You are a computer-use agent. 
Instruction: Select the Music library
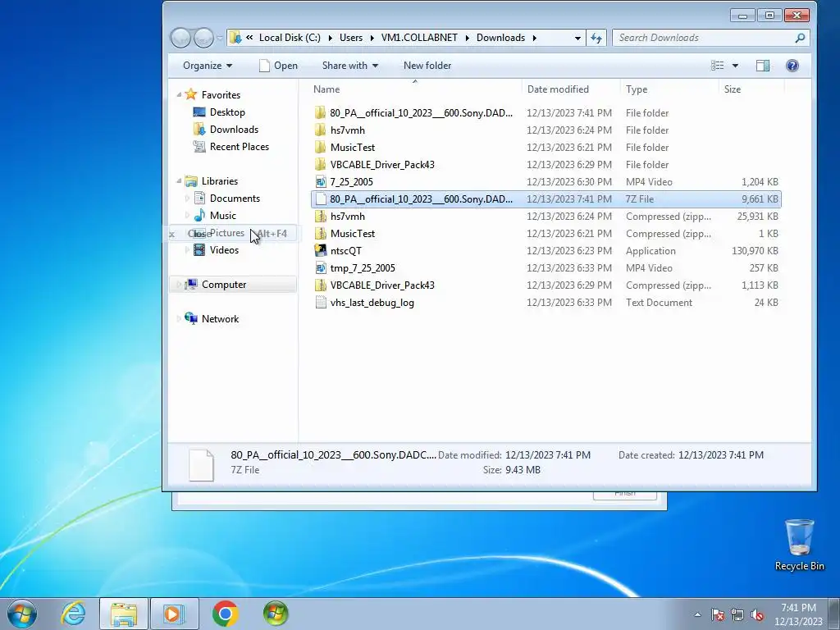click(223, 216)
